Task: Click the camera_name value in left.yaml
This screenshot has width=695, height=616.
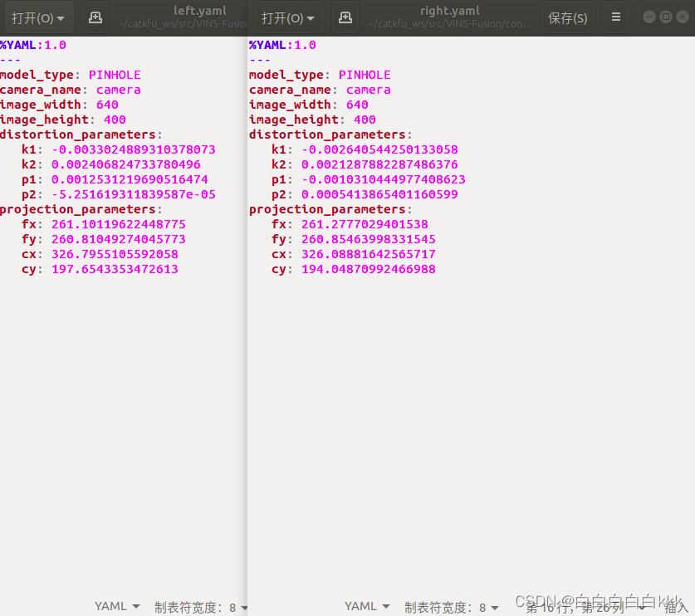Action: 118,90
